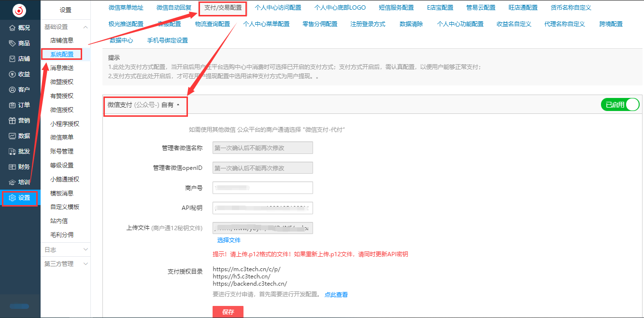Open 站内信 in settings submenu

tap(59, 221)
